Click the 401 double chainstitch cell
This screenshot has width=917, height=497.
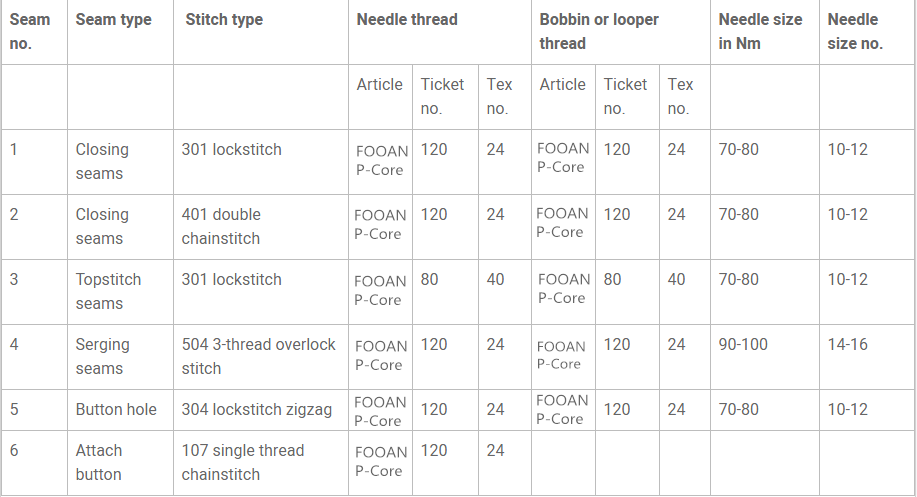click(261, 227)
